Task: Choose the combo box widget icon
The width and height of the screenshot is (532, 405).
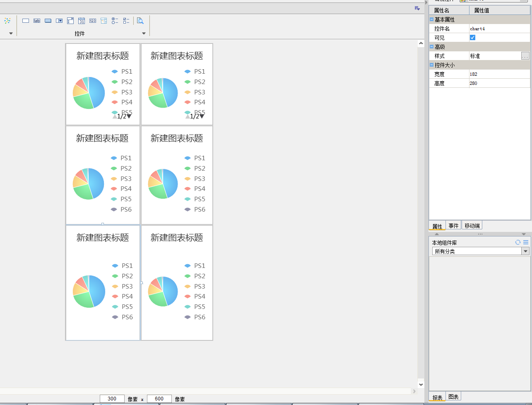Action: (59, 21)
